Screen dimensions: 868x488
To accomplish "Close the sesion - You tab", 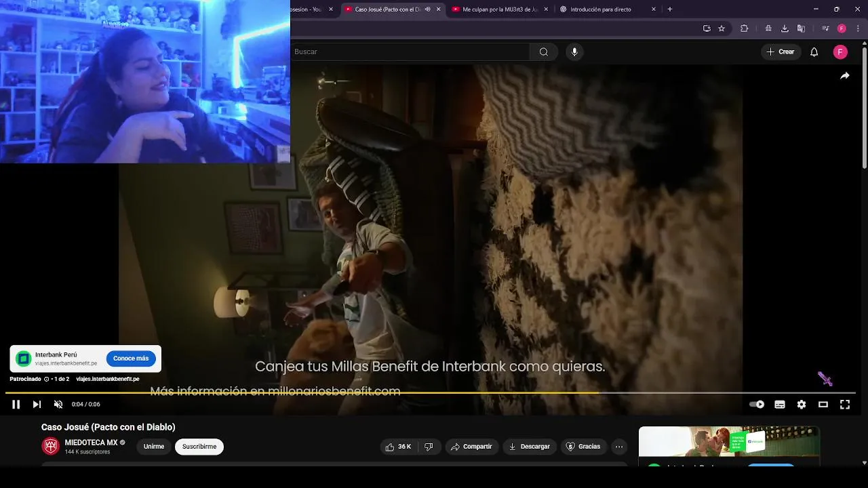I will coord(331,9).
